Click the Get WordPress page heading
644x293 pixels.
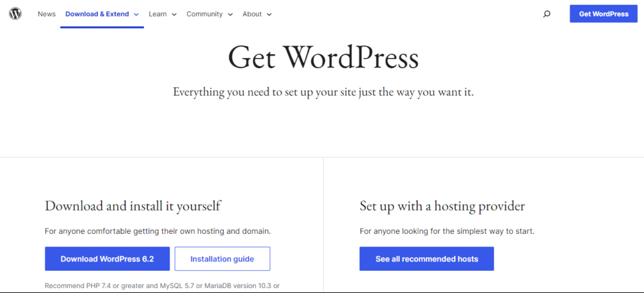pos(323,57)
